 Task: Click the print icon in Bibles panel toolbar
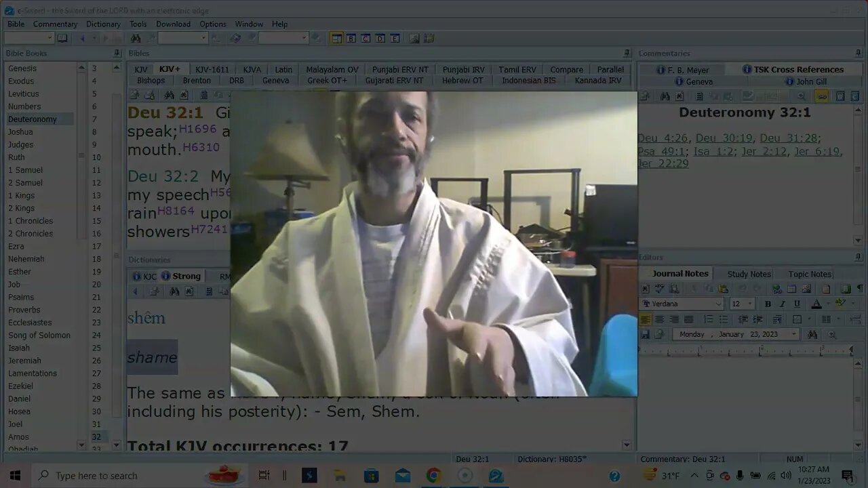(x=150, y=95)
